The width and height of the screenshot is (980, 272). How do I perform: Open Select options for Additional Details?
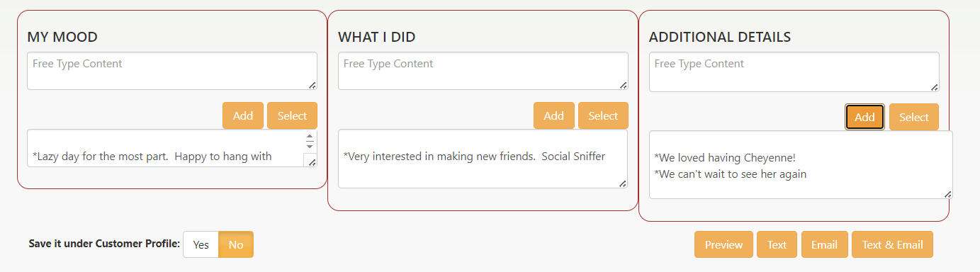coord(914,117)
